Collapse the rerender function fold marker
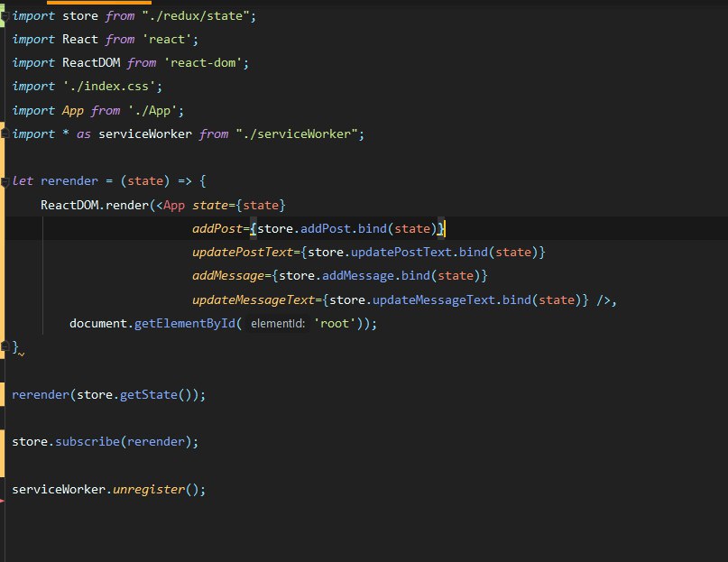This screenshot has height=562, width=728. (5, 182)
